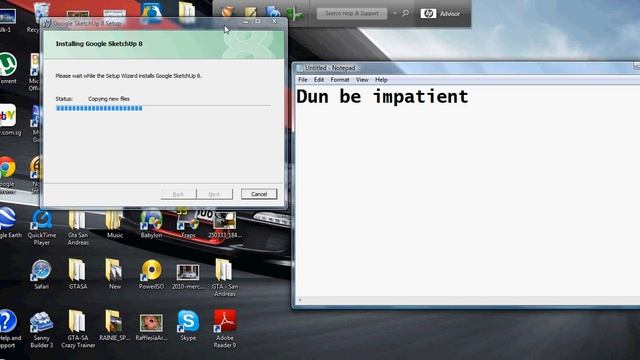Open the 2010-merc... image file

coord(188,272)
